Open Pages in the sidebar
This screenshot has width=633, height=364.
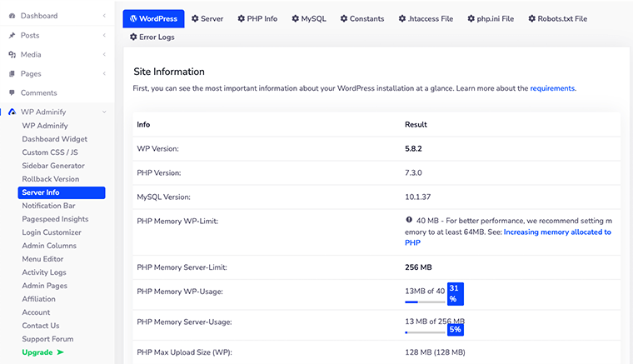pyautogui.click(x=31, y=74)
